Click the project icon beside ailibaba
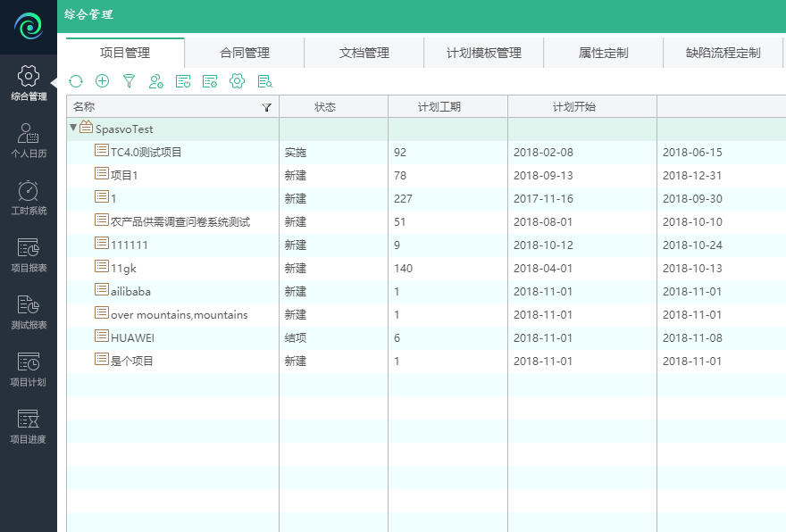Screen dimensions: 786x532 [102, 289]
